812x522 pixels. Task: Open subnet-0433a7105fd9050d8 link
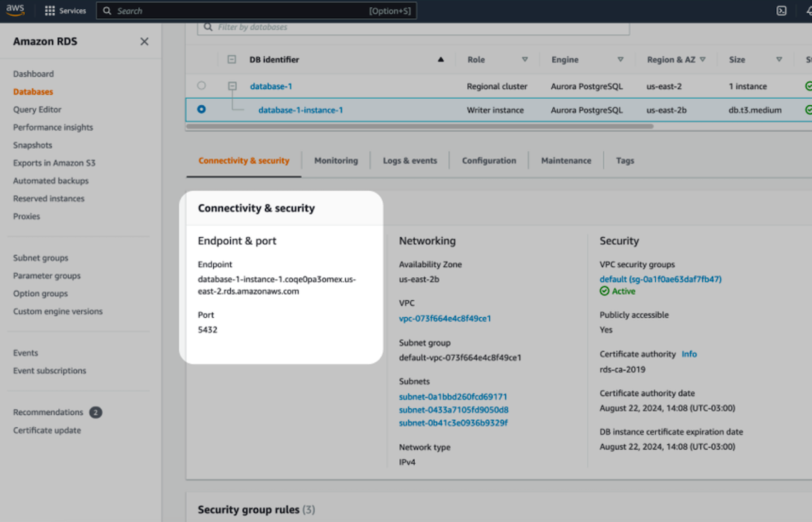click(454, 410)
